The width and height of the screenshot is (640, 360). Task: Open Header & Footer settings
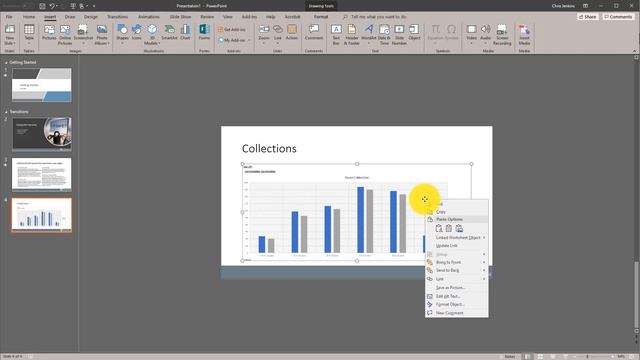tap(351, 35)
